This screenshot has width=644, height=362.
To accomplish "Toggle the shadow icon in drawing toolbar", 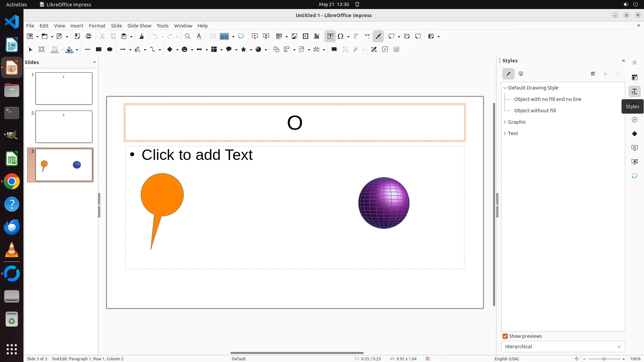I will 334,50.
